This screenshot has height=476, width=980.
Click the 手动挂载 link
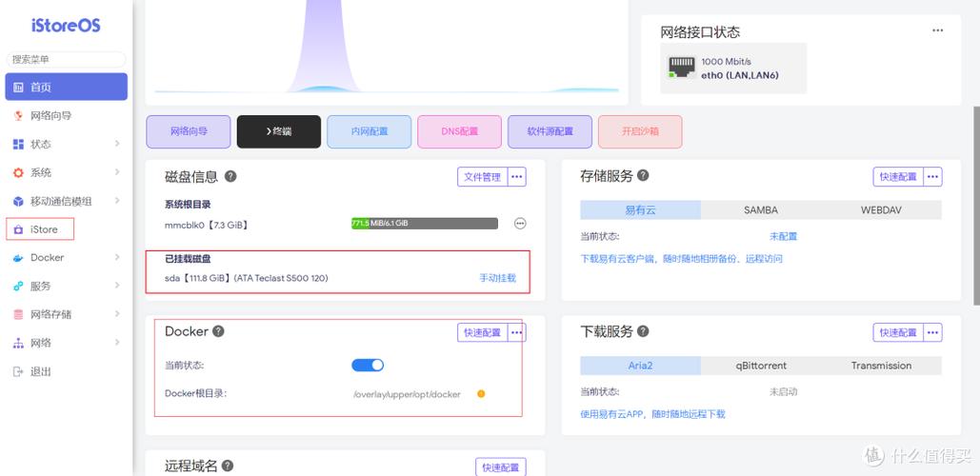[497, 278]
